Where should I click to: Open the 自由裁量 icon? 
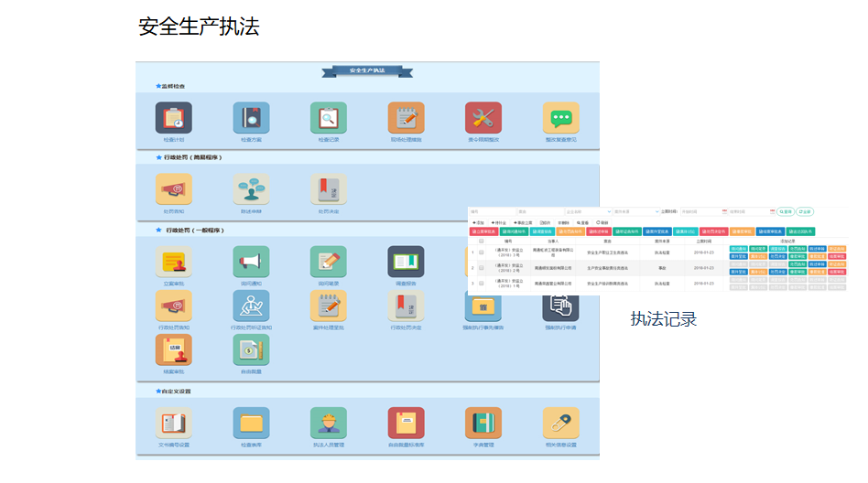click(x=251, y=349)
